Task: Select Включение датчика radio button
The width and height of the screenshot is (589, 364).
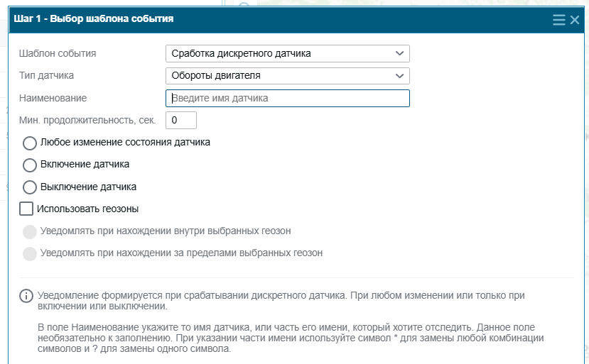Action: pyautogui.click(x=30, y=165)
